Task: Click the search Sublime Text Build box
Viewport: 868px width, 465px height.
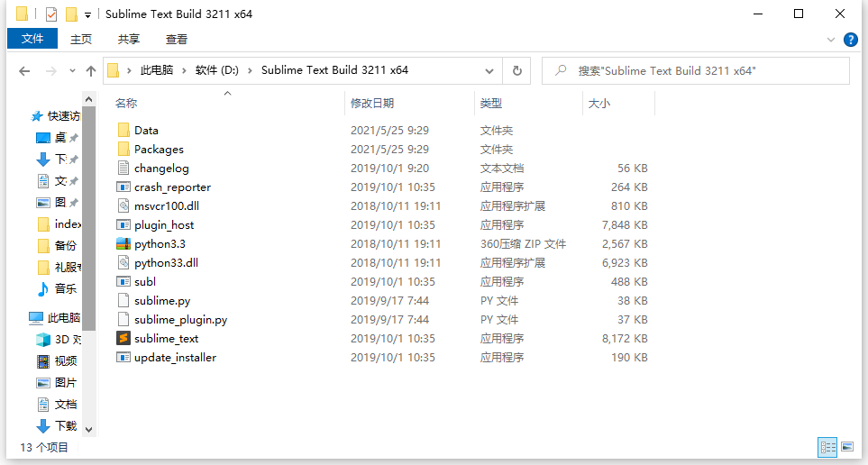Action: point(703,70)
